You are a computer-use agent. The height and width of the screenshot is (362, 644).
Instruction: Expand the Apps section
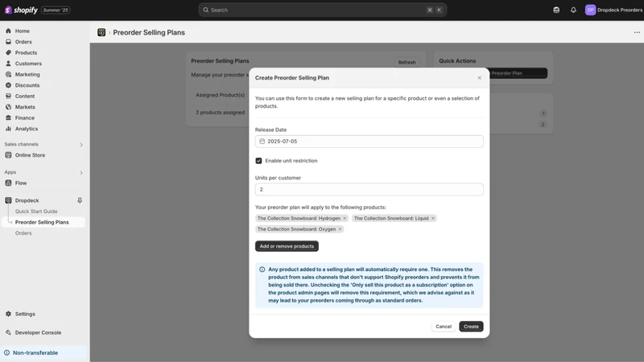click(x=81, y=172)
